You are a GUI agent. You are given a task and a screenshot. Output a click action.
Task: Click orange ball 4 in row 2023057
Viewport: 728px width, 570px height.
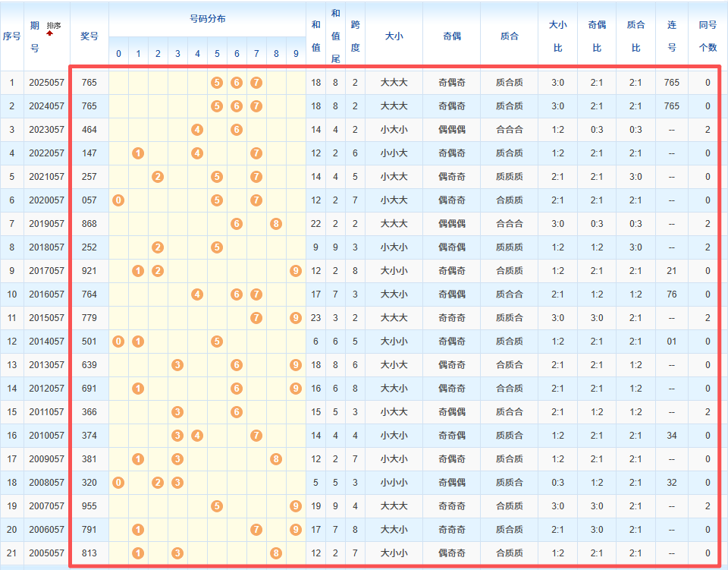click(x=197, y=130)
